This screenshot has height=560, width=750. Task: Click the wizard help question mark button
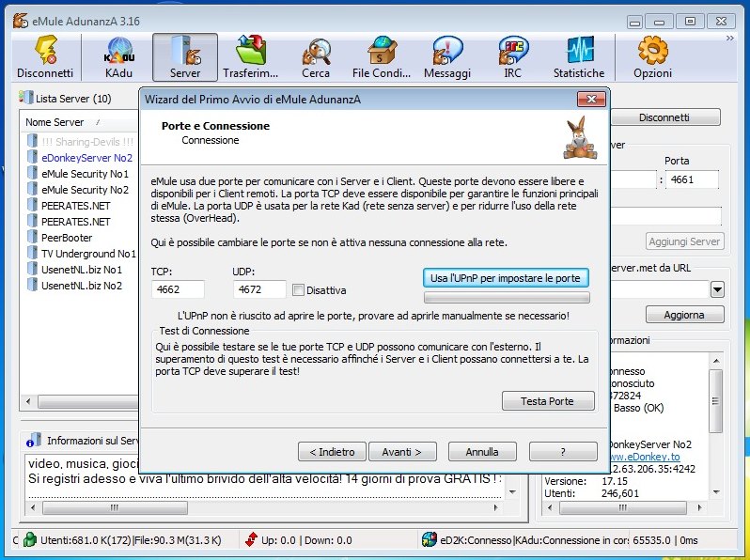point(563,451)
